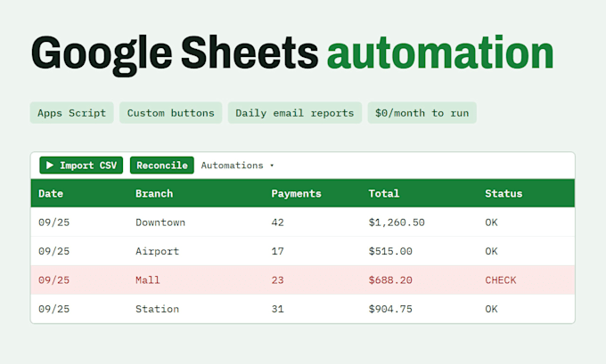Click the OK status in Airport row
This screenshot has height=364, width=606.
pos(491,251)
